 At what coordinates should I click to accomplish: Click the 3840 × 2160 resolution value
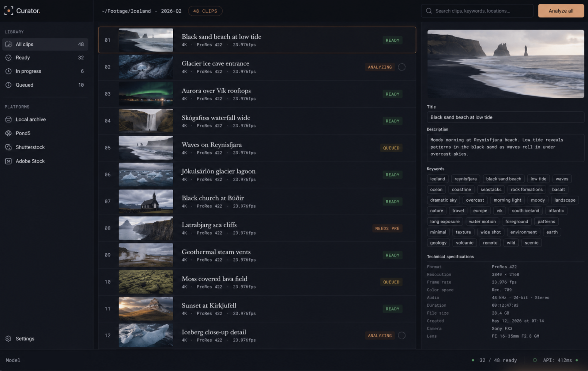tap(505, 274)
